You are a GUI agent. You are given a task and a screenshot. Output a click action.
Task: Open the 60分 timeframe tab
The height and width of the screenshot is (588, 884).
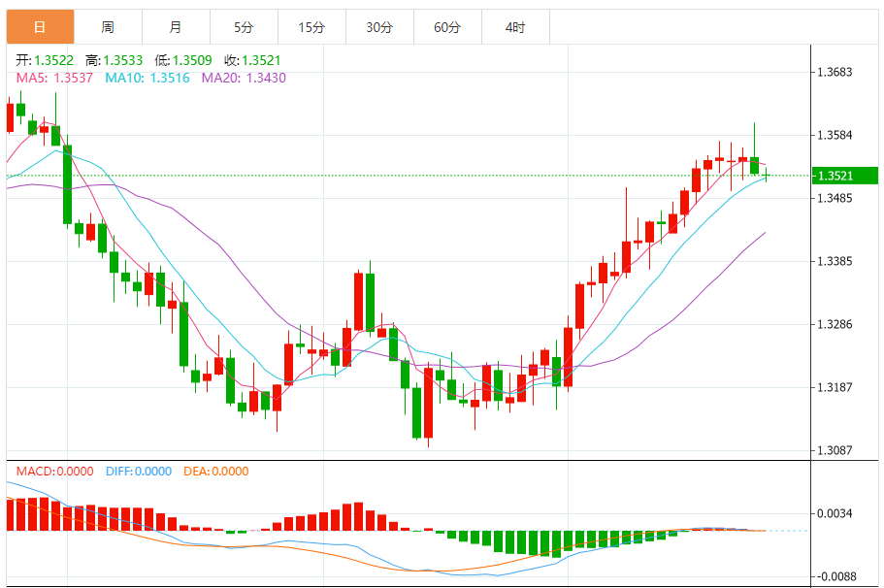[x=447, y=26]
